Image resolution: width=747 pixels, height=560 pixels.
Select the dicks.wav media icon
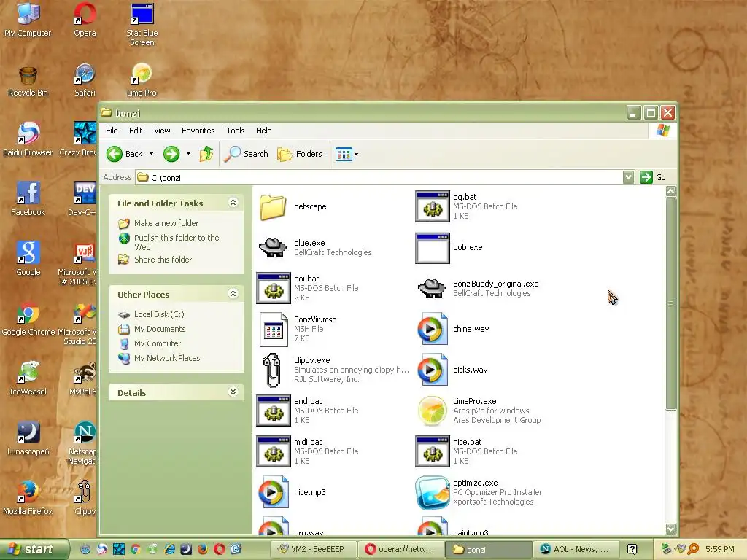(432, 370)
